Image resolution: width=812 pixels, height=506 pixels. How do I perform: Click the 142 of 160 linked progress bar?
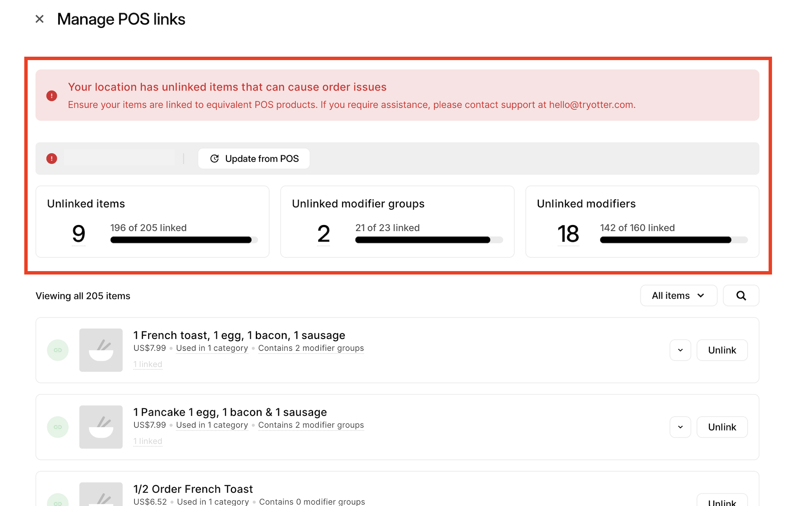coord(674,240)
